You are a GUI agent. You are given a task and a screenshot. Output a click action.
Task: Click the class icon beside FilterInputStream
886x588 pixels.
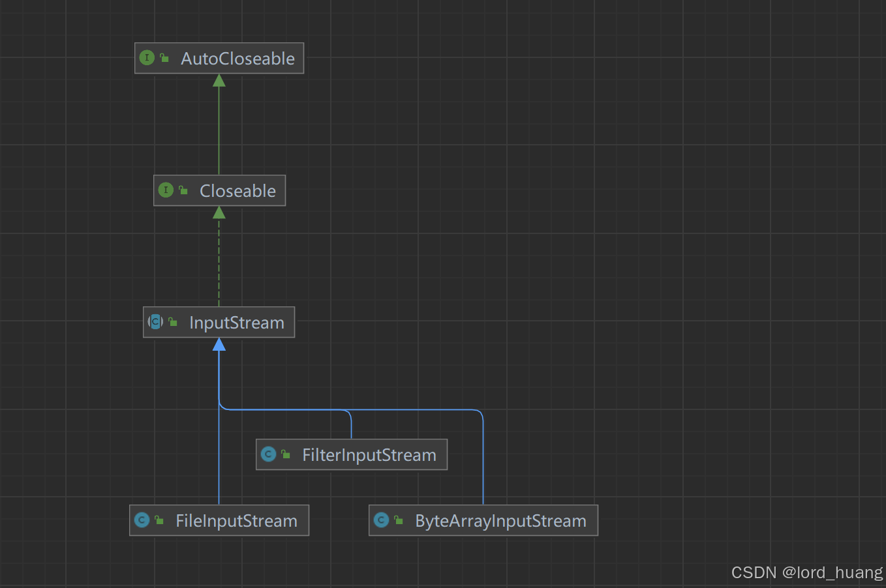click(268, 454)
